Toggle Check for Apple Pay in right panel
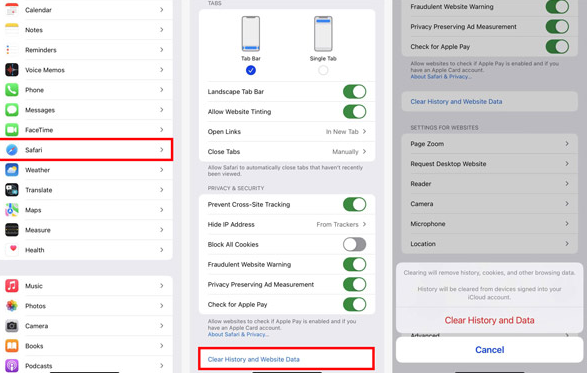 tap(557, 46)
